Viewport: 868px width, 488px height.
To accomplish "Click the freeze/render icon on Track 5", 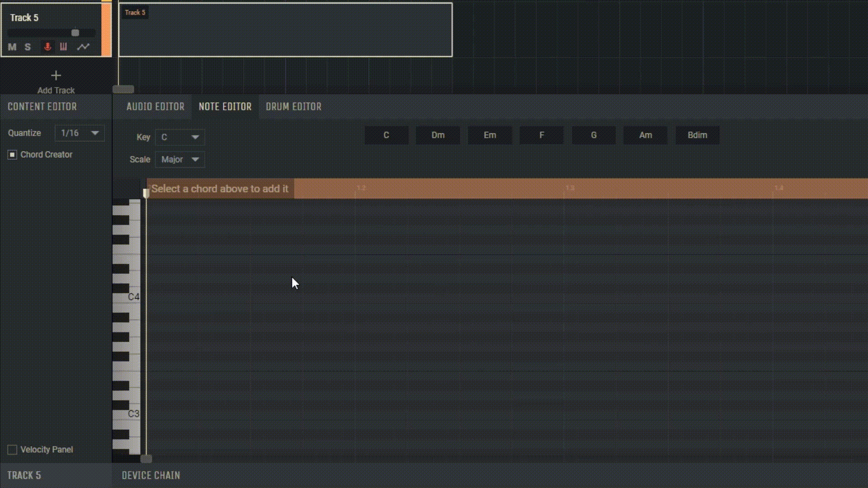I will [x=64, y=47].
